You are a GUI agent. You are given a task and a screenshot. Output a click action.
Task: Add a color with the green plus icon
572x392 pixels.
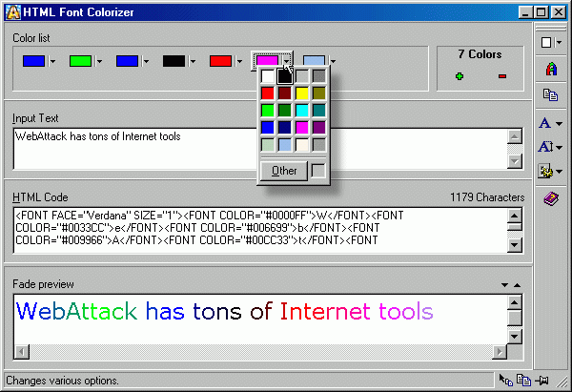(x=460, y=76)
